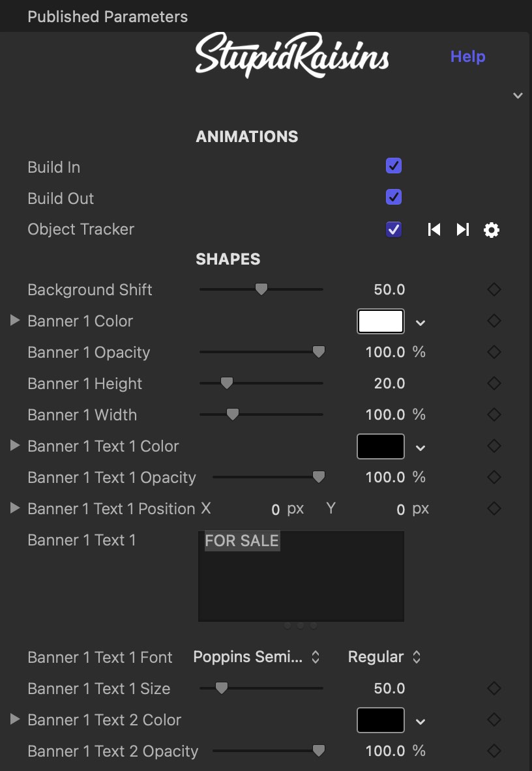
Task: Add keyframe for Banner 1 Height
Action: 494,383
